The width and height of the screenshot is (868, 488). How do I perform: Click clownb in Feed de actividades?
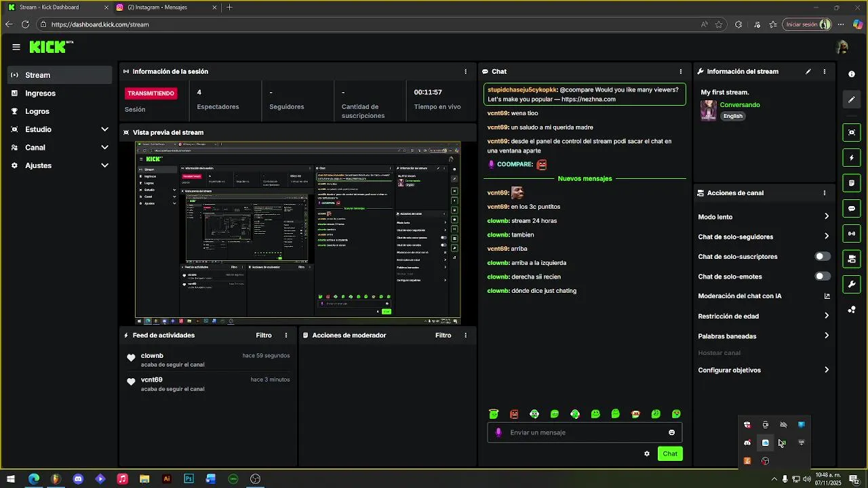click(152, 356)
